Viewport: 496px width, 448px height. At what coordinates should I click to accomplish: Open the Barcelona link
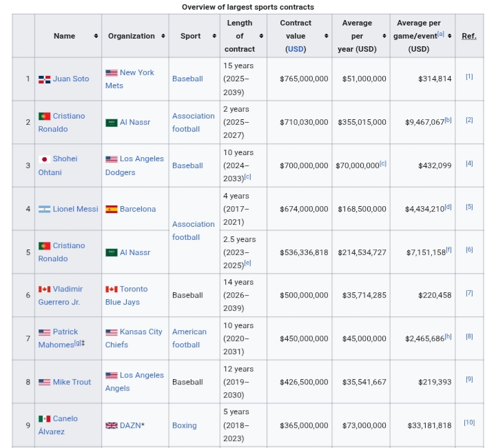(x=138, y=209)
